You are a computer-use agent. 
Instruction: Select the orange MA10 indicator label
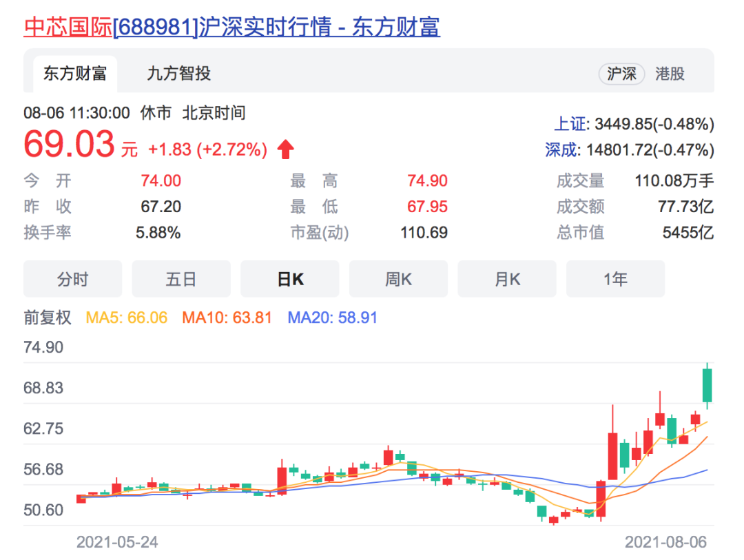point(227,318)
